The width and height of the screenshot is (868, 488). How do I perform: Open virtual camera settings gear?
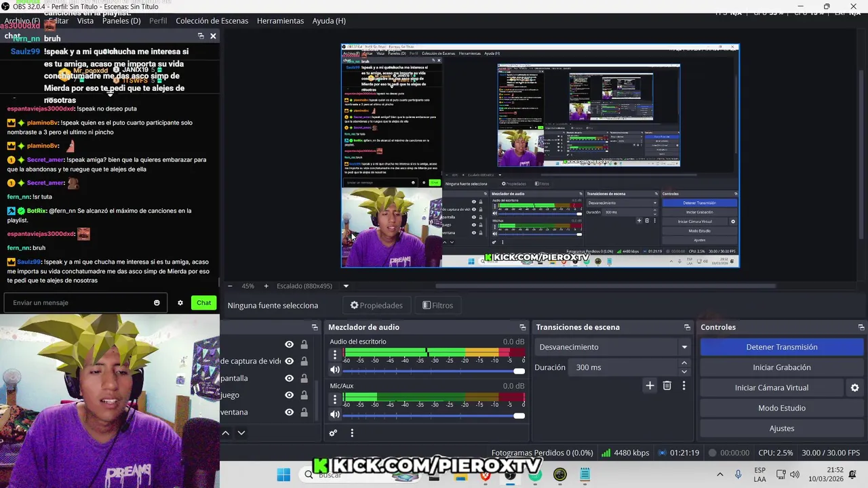coord(854,388)
